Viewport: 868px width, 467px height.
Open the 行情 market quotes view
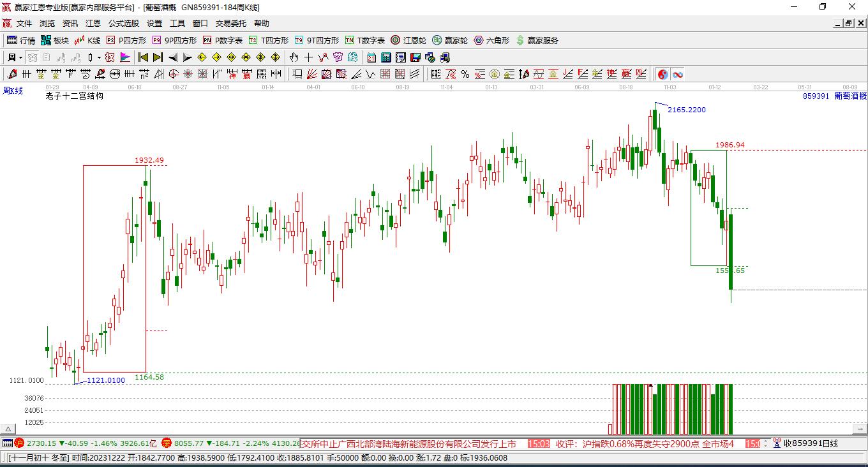coord(21,40)
